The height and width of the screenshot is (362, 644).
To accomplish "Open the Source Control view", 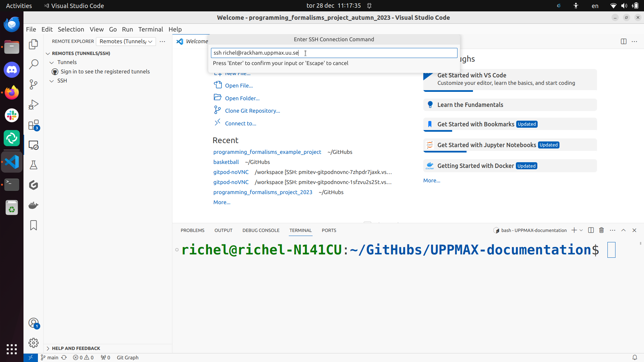I will point(34,84).
